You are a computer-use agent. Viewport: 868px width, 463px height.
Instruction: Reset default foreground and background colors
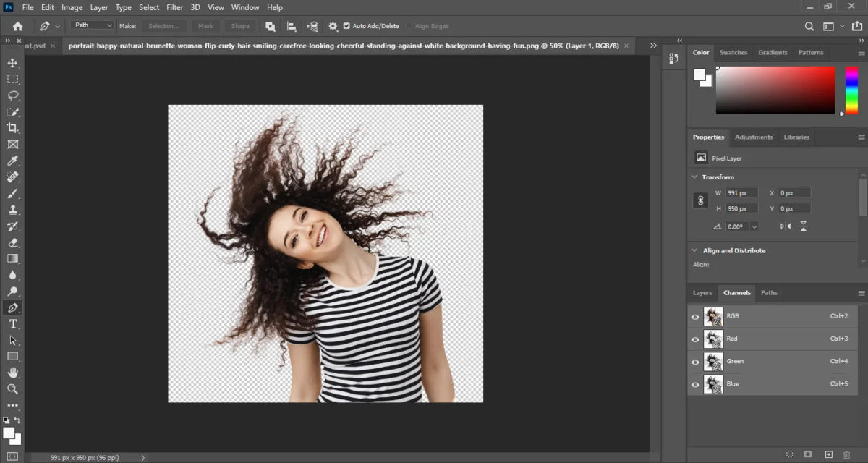[x=7, y=420]
